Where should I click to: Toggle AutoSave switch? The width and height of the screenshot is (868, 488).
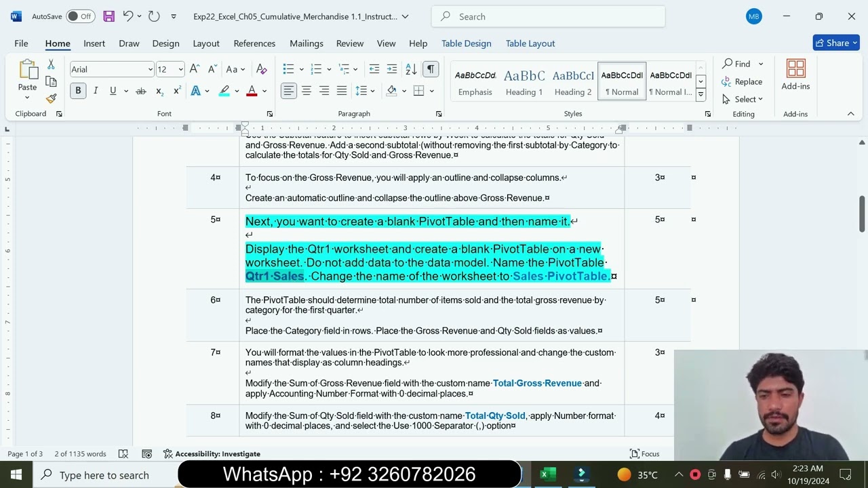(x=81, y=16)
